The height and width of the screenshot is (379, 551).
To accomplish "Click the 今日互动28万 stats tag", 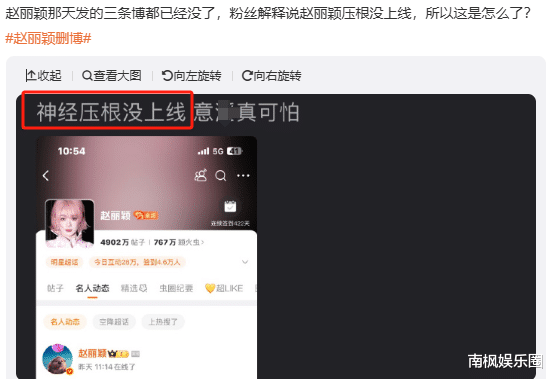I will tap(137, 262).
